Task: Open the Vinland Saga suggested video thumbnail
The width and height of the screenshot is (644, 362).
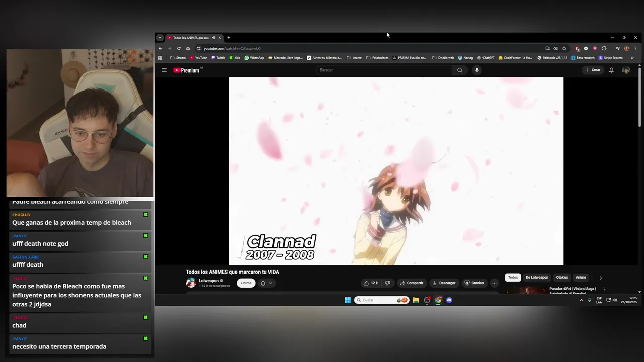Action: coord(526,290)
